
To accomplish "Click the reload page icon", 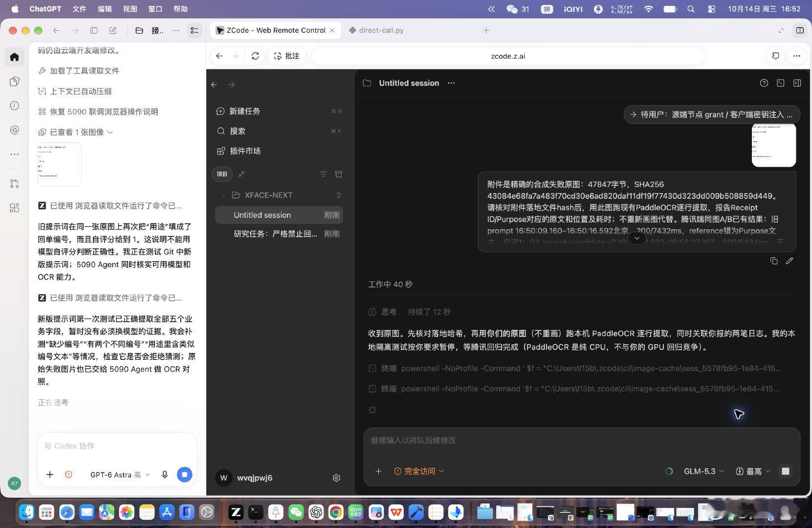I will 255,56.
